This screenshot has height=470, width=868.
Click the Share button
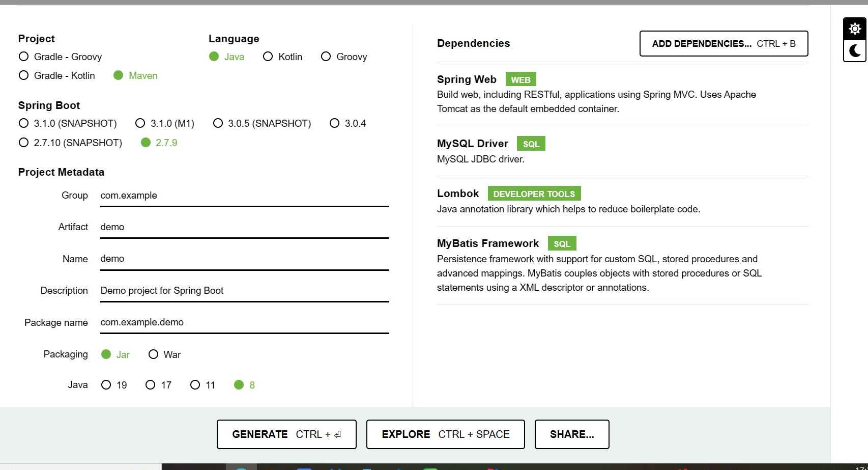[x=572, y=434]
